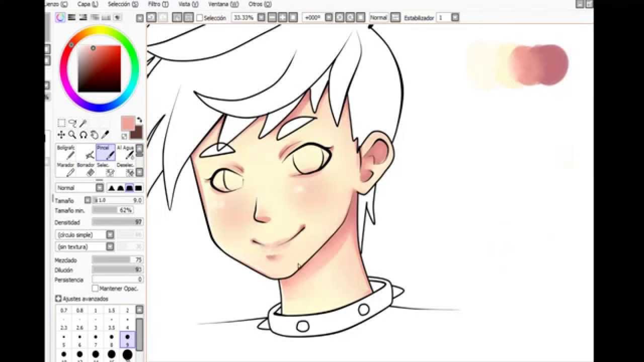
Task: Adjust the Densidad slider
Action: (117, 222)
